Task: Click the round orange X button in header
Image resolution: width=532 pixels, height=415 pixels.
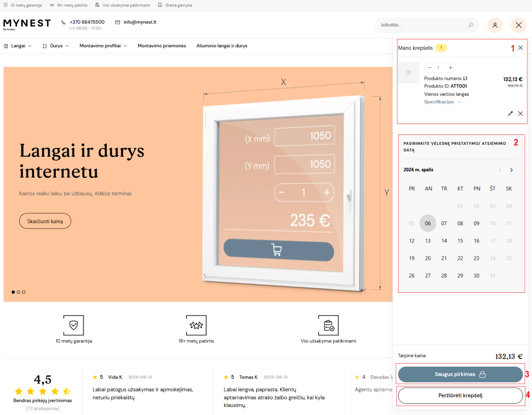Action: 519,25
